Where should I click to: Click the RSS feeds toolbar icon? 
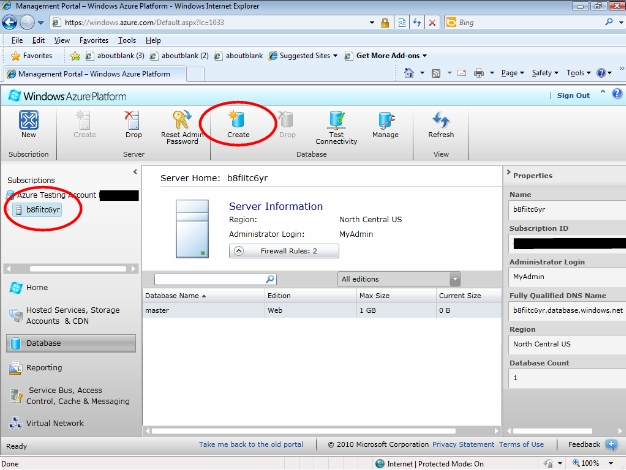[x=436, y=73]
